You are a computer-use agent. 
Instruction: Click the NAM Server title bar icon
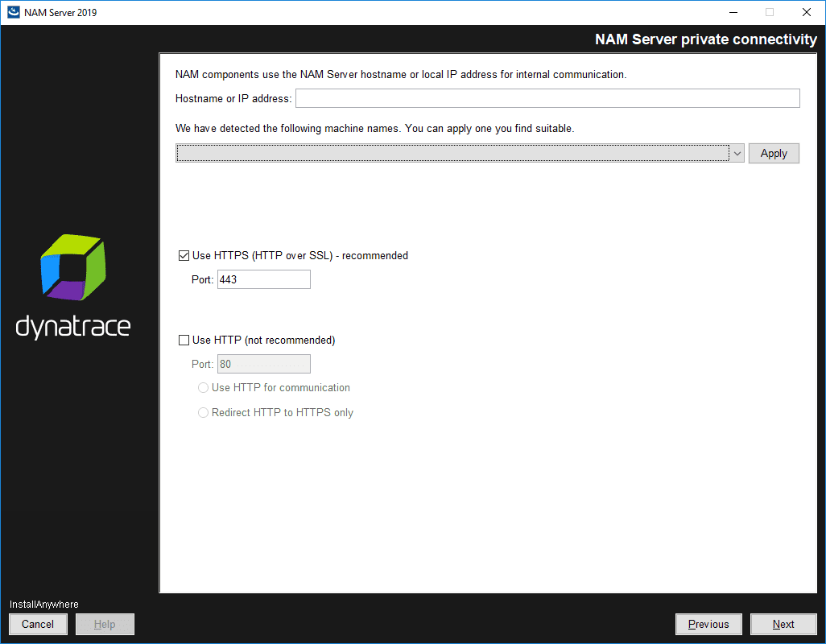coord(13,12)
